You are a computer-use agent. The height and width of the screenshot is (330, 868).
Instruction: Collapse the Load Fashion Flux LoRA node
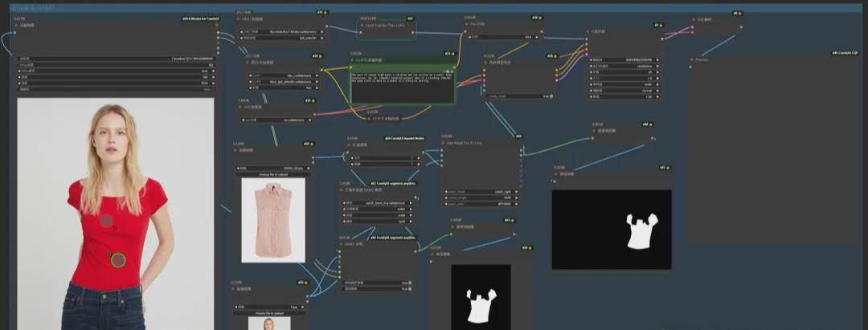(x=362, y=26)
